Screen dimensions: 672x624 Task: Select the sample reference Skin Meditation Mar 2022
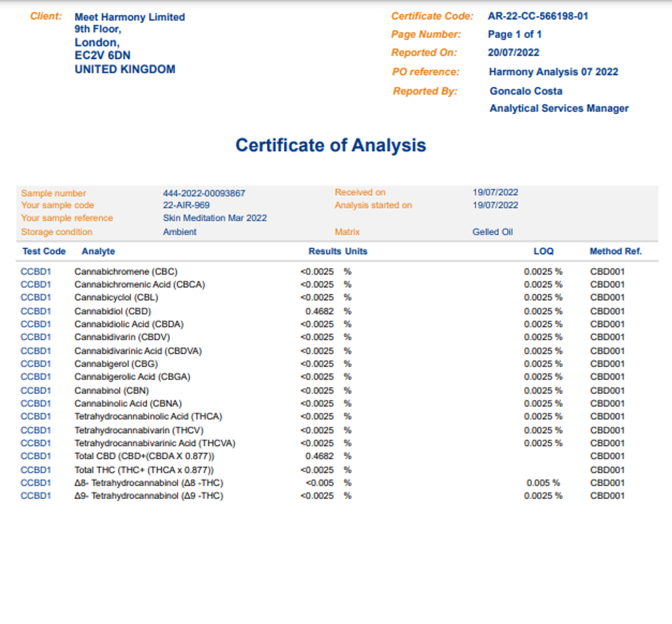215,218
